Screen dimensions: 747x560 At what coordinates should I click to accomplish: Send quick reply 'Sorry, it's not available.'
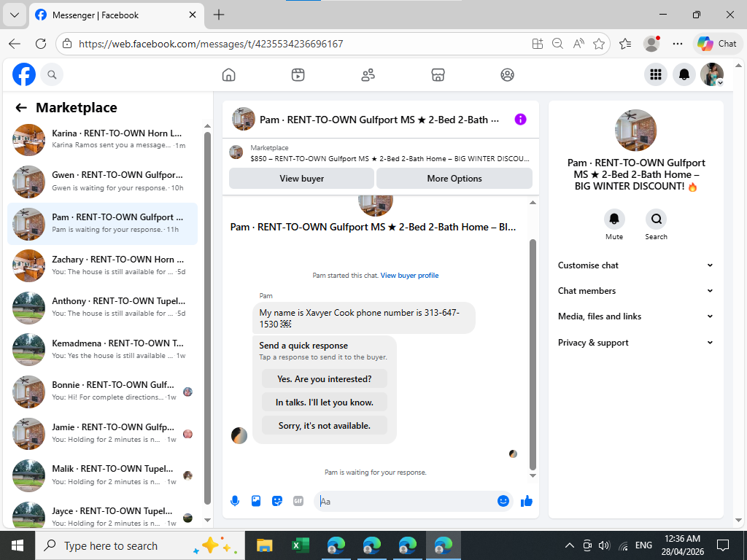point(325,426)
